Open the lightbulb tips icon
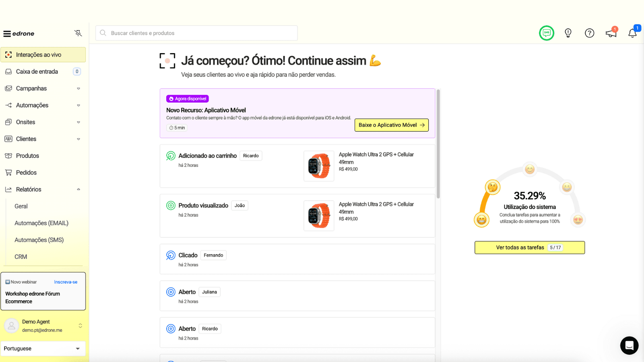The height and width of the screenshot is (362, 644). click(568, 33)
